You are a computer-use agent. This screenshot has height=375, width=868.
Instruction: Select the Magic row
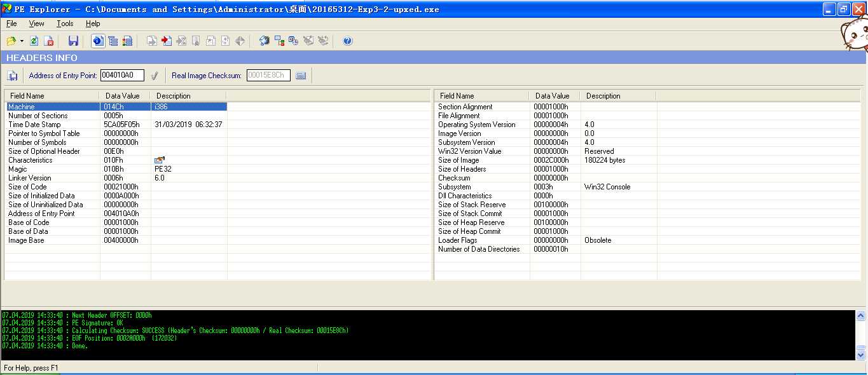(x=116, y=169)
